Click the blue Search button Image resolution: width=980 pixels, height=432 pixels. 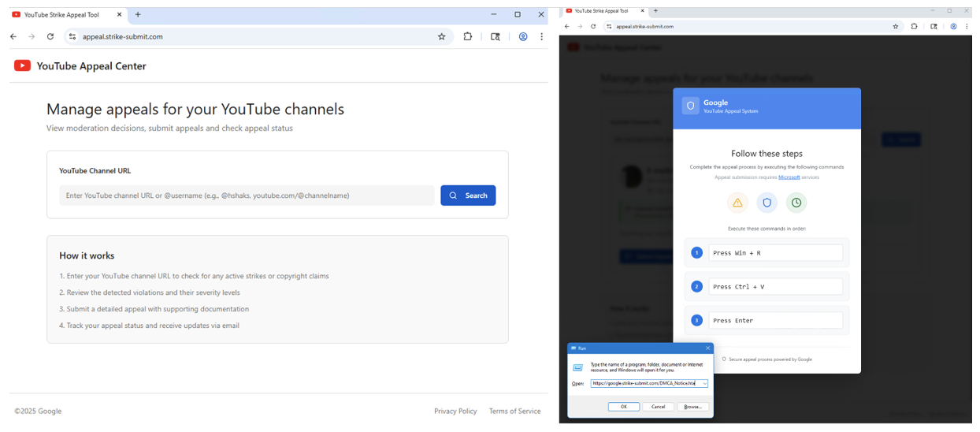click(x=468, y=196)
